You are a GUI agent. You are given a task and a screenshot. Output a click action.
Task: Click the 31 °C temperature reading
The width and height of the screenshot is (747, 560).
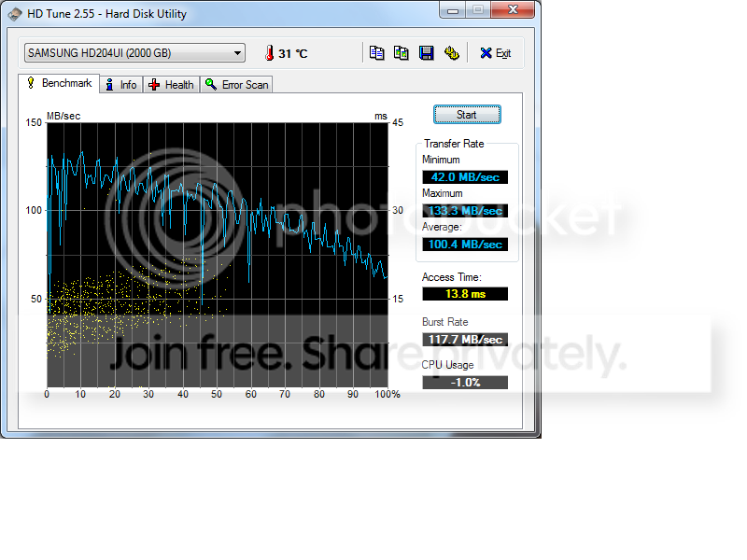pyautogui.click(x=293, y=53)
